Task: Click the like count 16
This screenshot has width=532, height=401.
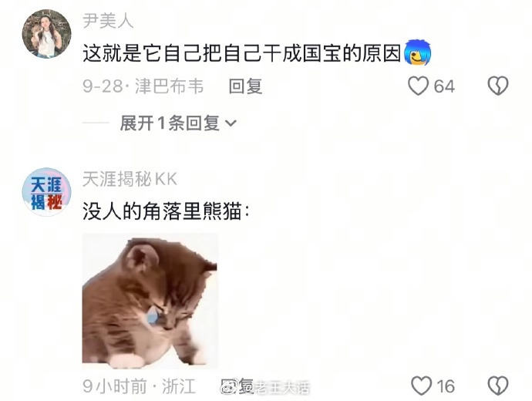Action: (446, 386)
